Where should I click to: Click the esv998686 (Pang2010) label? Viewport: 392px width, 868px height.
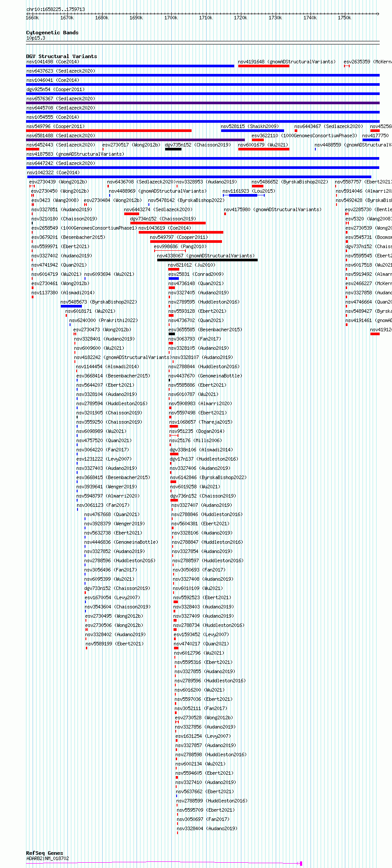tap(180, 246)
